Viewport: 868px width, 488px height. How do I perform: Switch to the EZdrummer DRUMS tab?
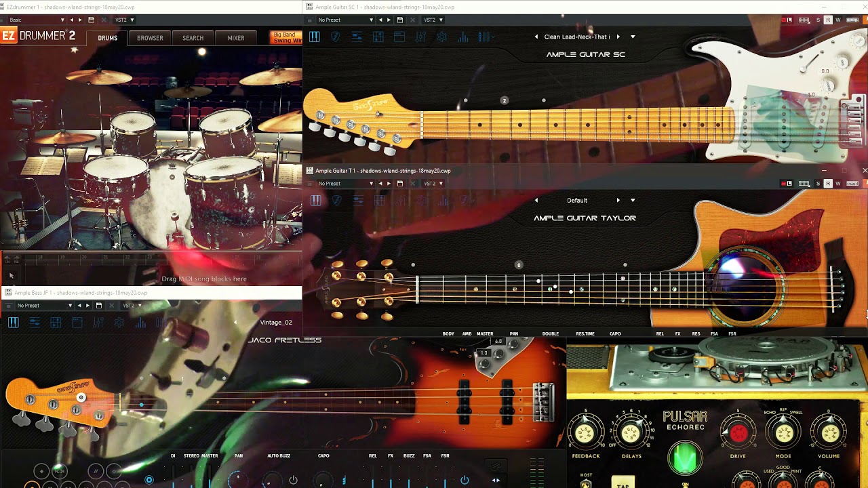click(x=107, y=38)
